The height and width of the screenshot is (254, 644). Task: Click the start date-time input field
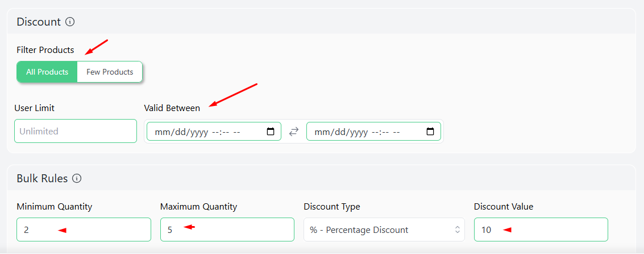click(214, 132)
